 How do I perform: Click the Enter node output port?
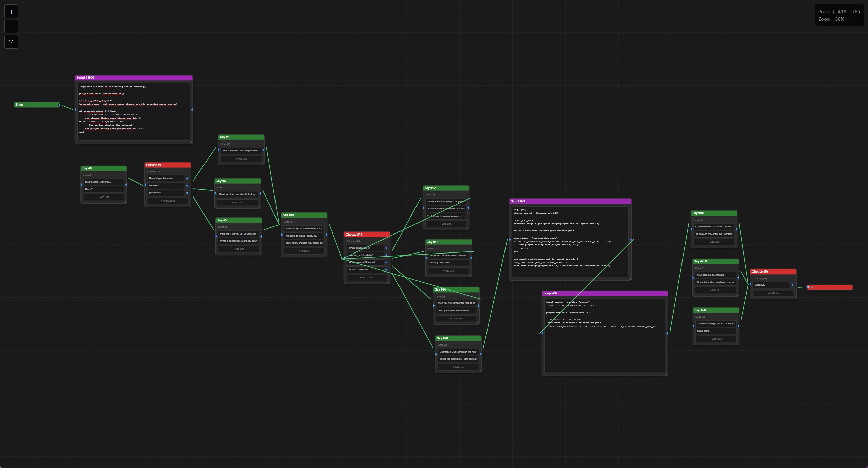tap(59, 105)
